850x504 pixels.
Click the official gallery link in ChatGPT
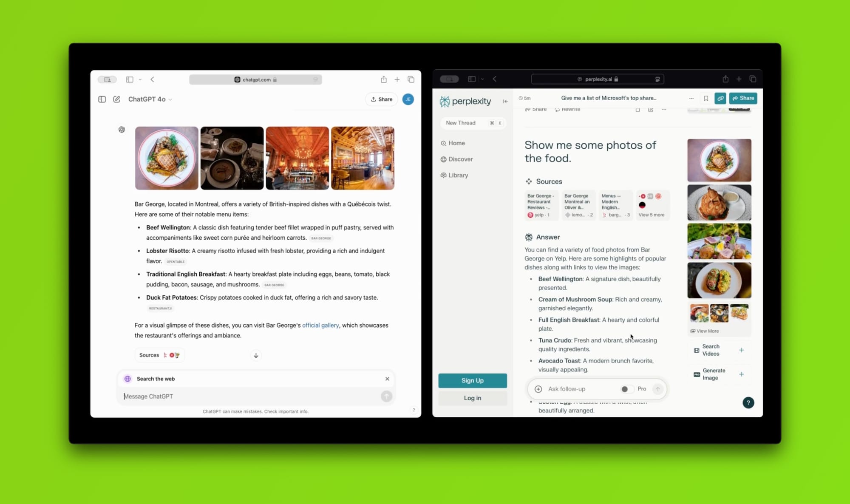click(x=320, y=325)
